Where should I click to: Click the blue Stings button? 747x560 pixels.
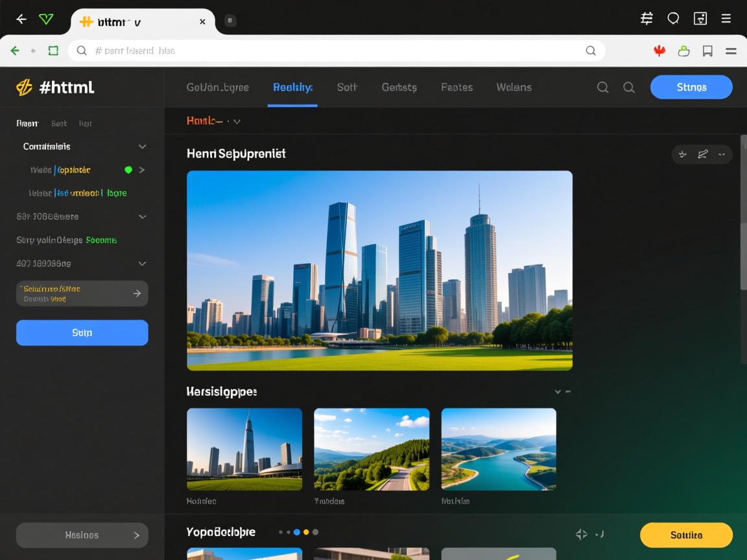(691, 87)
